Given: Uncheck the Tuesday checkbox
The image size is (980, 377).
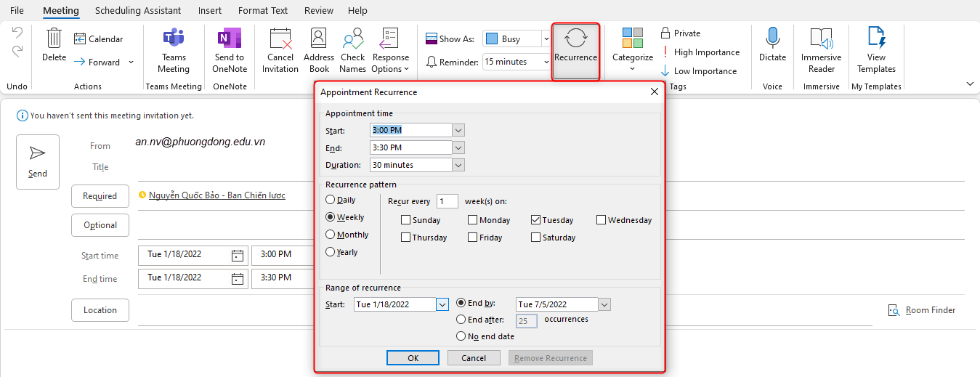Looking at the screenshot, I should click(535, 220).
